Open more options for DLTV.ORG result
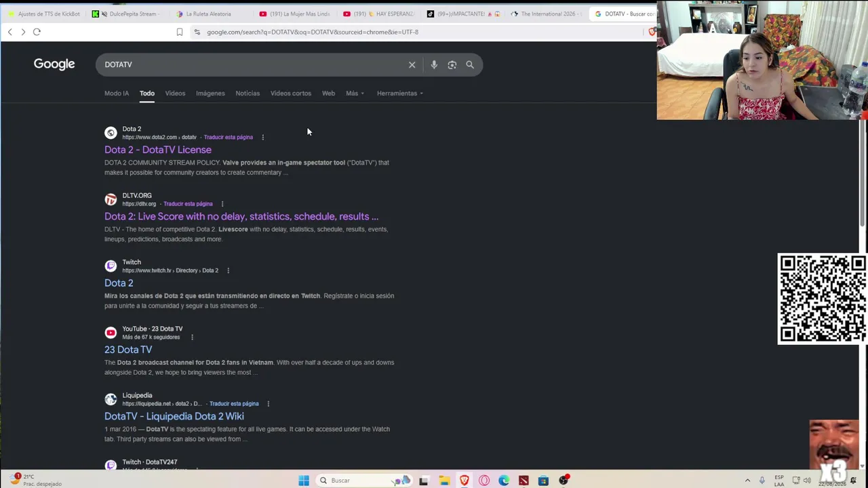The width and height of the screenshot is (868, 488). 222,204
